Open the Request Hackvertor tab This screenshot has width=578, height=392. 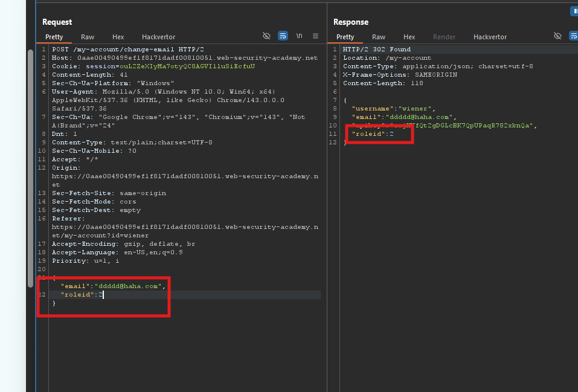158,37
